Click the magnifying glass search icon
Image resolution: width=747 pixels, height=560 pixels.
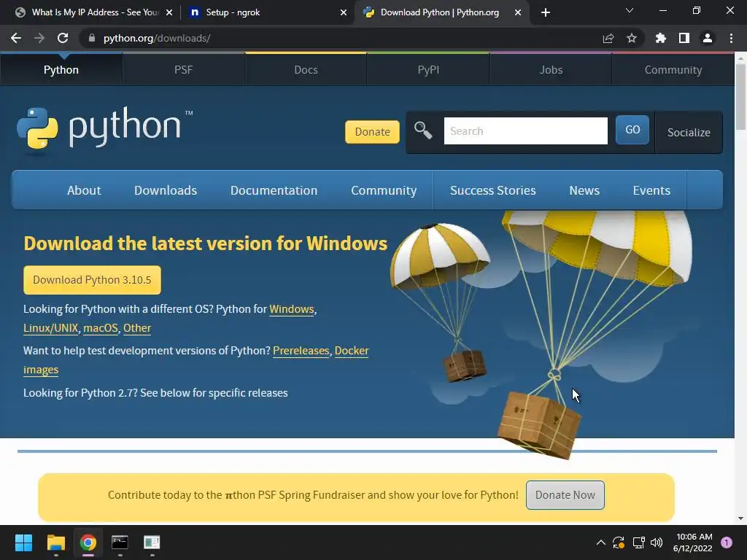423,130
